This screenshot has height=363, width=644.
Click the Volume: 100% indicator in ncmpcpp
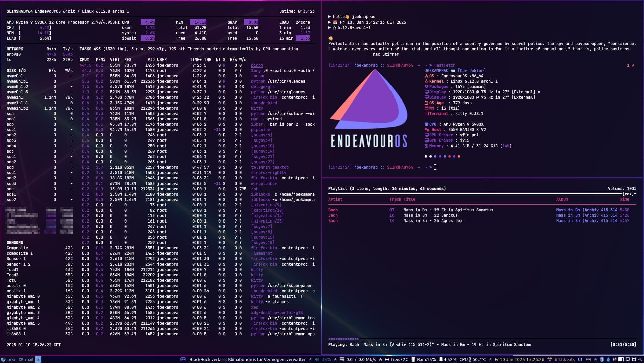622,189
